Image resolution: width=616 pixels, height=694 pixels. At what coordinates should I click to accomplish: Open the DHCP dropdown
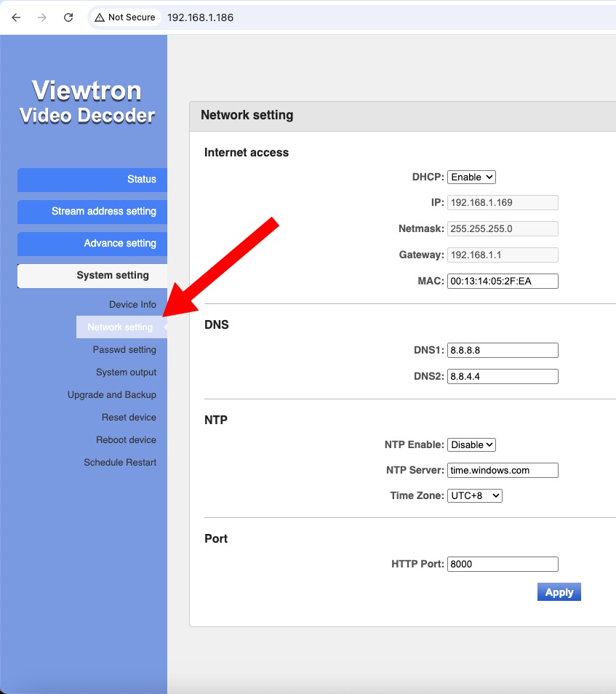[471, 176]
